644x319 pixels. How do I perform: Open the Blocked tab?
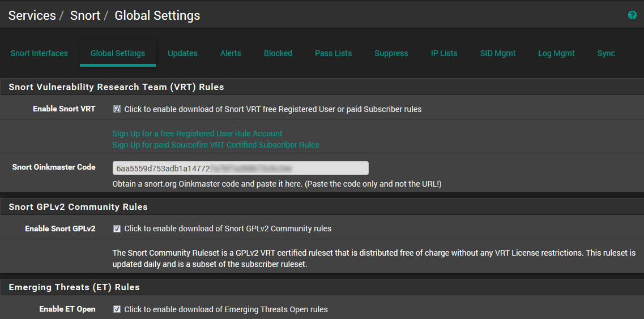(278, 53)
